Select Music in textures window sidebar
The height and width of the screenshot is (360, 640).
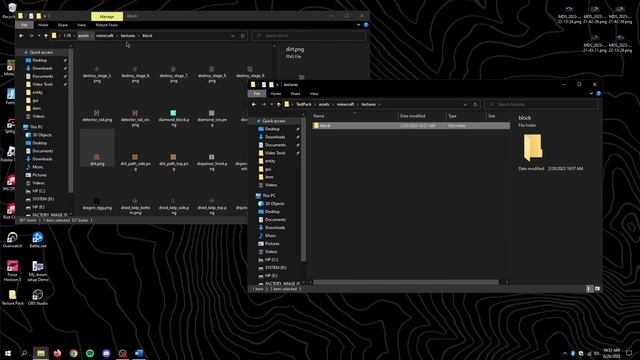tap(270, 236)
